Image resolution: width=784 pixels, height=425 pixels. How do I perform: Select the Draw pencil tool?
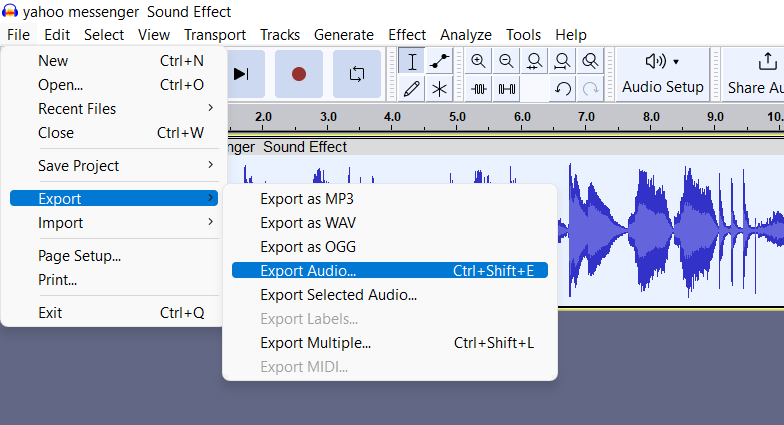click(412, 88)
